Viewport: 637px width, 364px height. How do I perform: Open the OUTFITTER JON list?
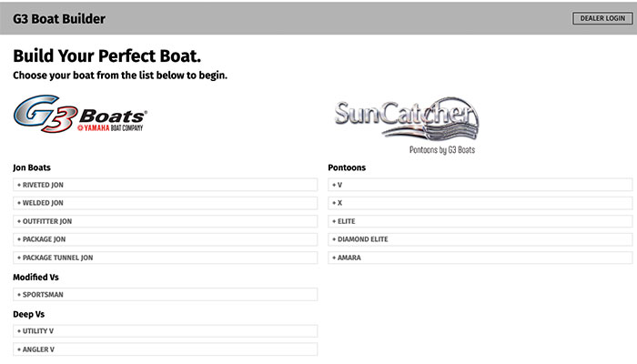point(165,221)
